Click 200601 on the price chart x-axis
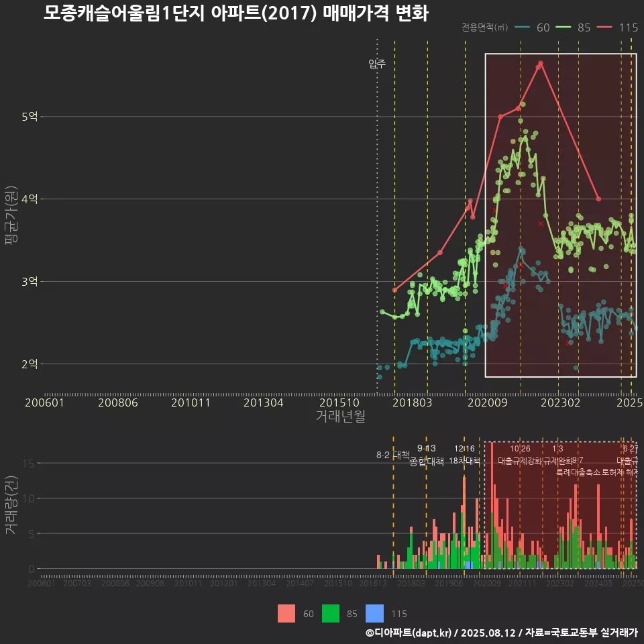Viewport: 644px width, 644px height. click(44, 402)
